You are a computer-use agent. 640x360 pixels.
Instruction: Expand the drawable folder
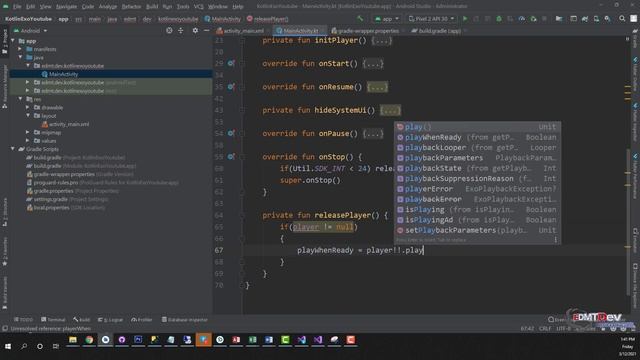[28, 107]
